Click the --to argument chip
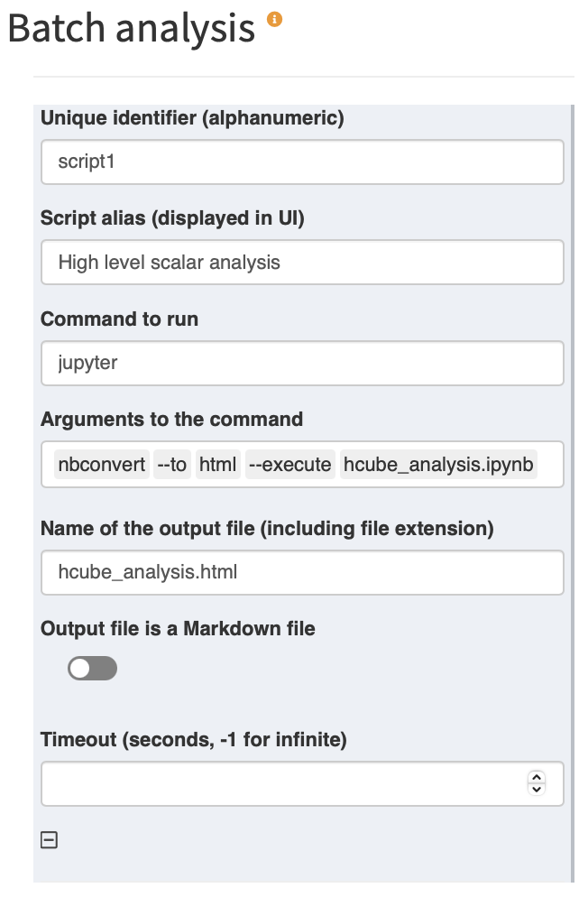This screenshot has width=588, height=897. (x=171, y=464)
